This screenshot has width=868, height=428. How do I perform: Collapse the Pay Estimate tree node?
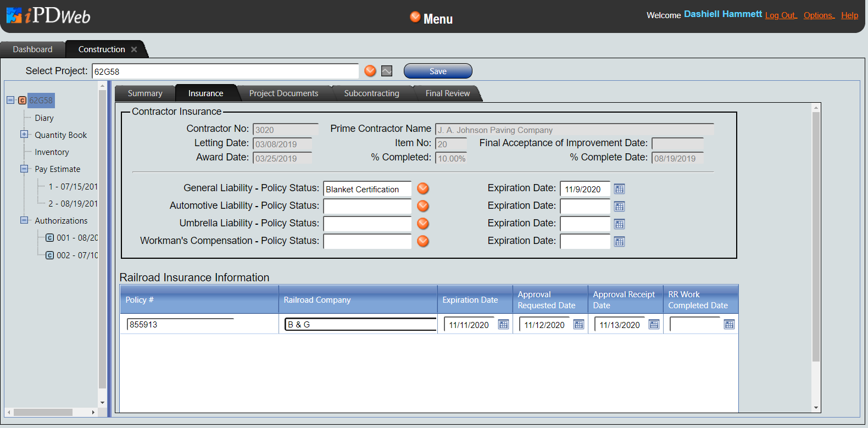24,169
